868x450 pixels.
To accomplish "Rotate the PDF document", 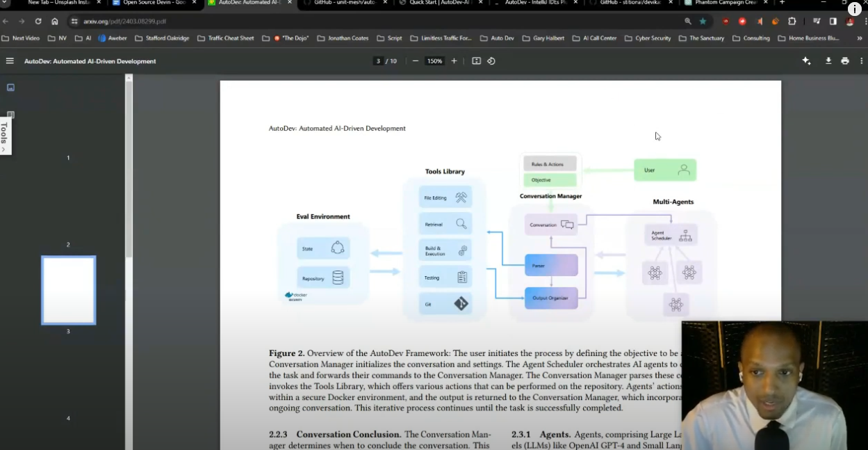I will click(x=492, y=61).
